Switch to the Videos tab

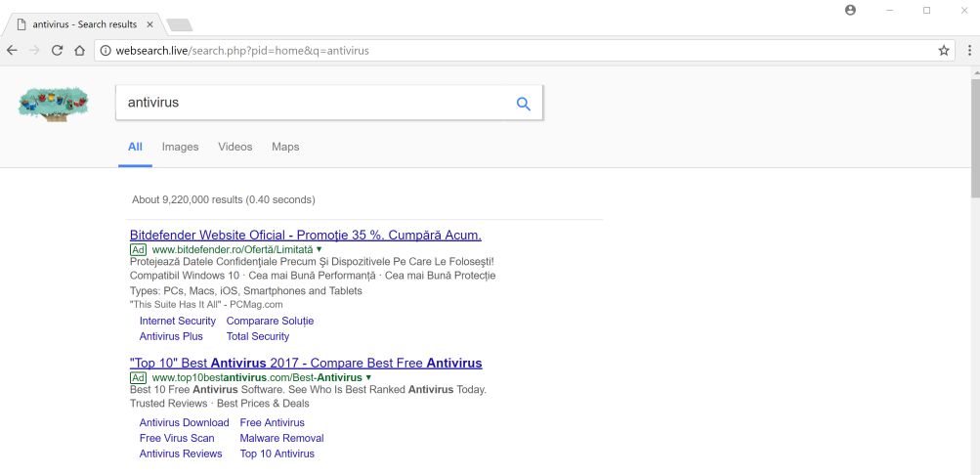pyautogui.click(x=235, y=147)
